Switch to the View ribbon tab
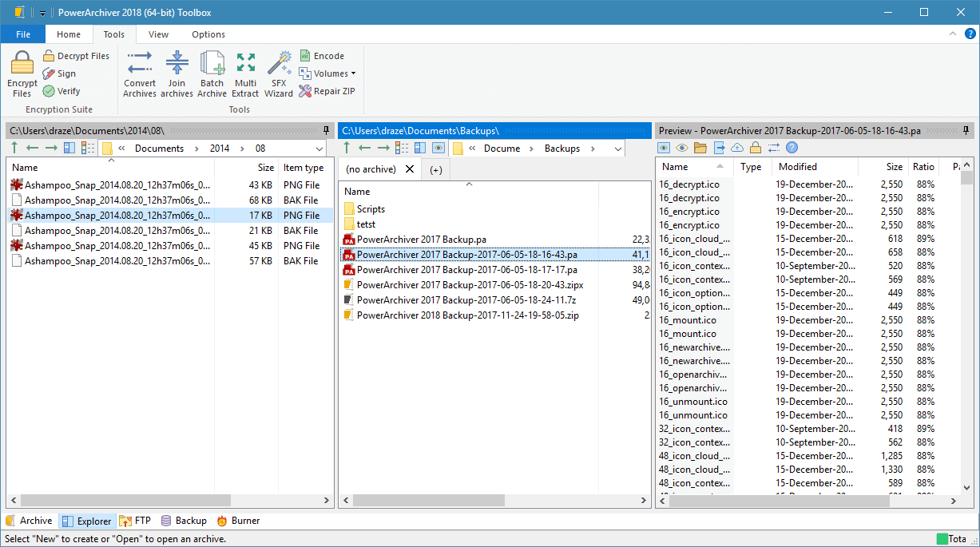Screen dimensions: 980x547 [x=159, y=34]
